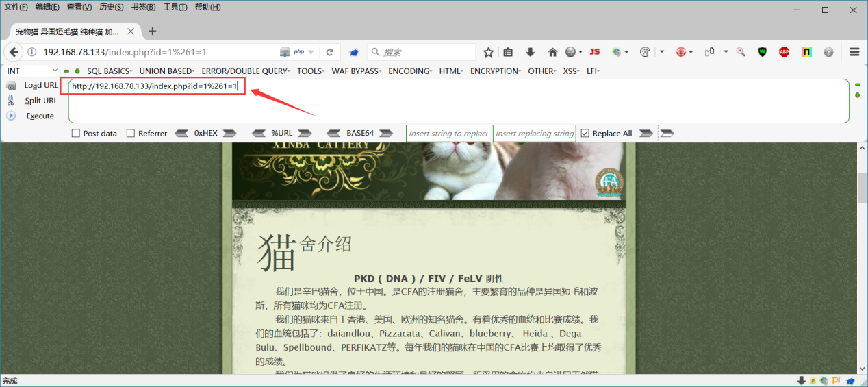This screenshot has height=387, width=868.
Task: Click the gray gear extension icon
Action: pos(828,52)
